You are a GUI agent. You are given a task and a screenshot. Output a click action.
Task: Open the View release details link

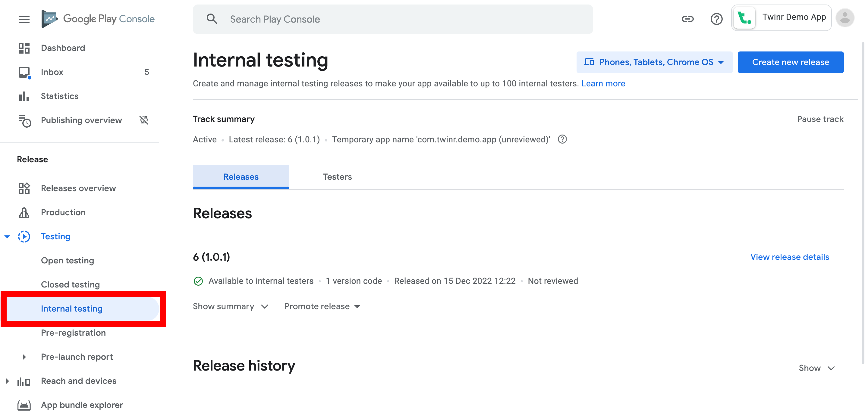[789, 257]
